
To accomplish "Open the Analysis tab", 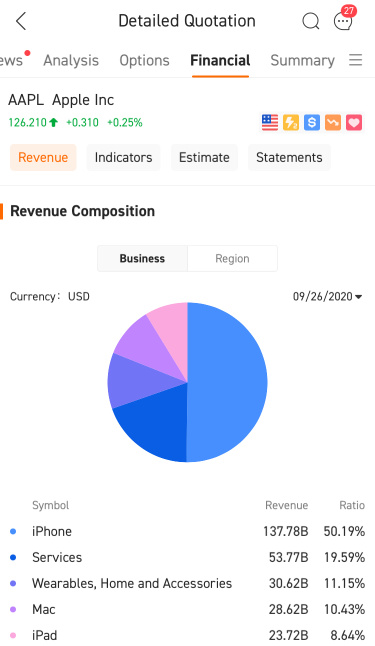I will [x=71, y=61].
